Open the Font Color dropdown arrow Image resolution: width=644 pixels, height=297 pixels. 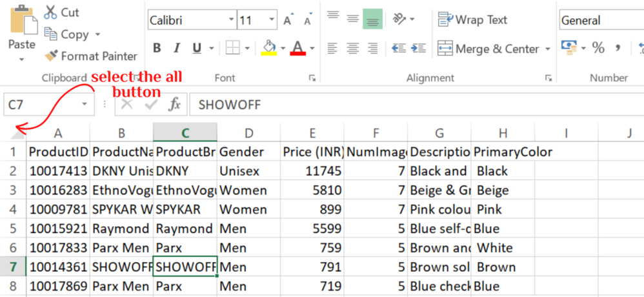point(312,48)
